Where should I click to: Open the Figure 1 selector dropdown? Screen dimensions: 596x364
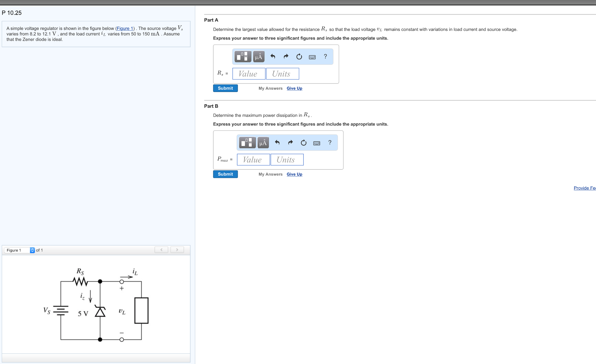click(20, 250)
